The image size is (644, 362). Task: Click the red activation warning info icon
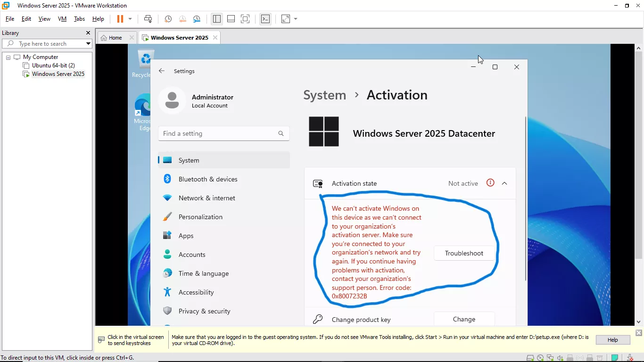tap(490, 183)
